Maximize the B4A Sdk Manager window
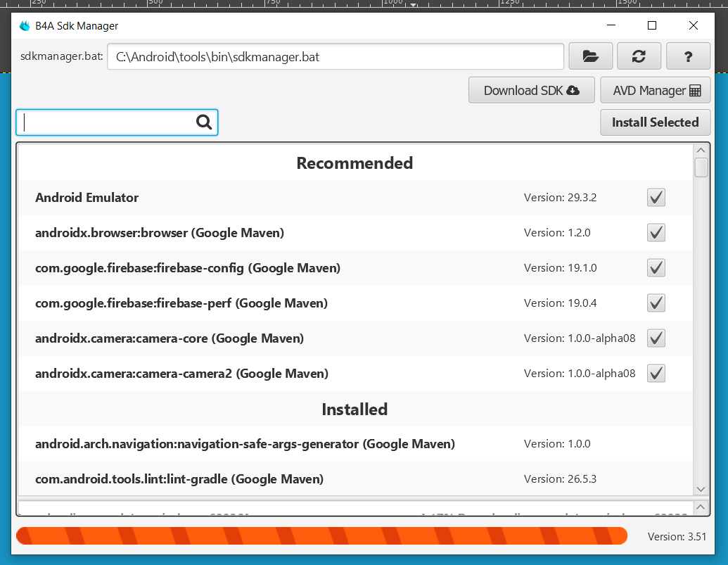This screenshot has width=728, height=565. (652, 25)
